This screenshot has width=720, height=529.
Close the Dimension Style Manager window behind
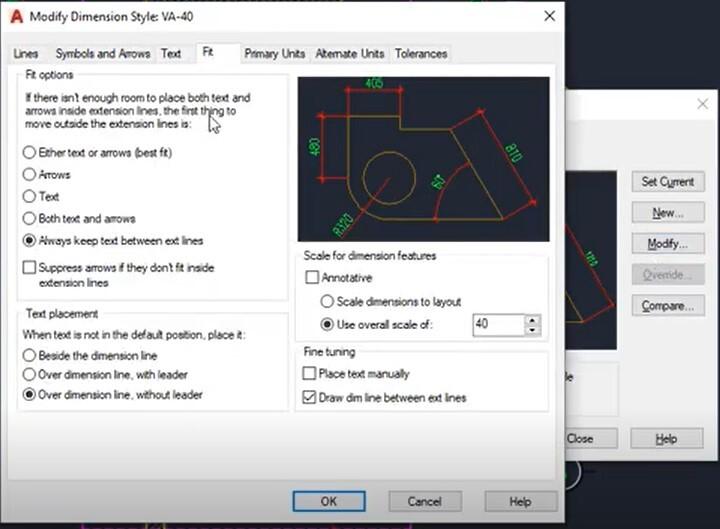click(x=703, y=104)
